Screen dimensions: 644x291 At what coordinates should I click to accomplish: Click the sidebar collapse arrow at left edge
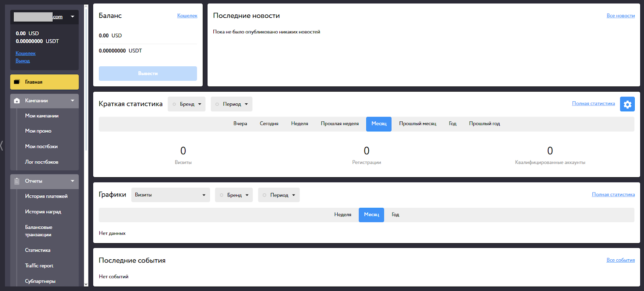coord(2,145)
